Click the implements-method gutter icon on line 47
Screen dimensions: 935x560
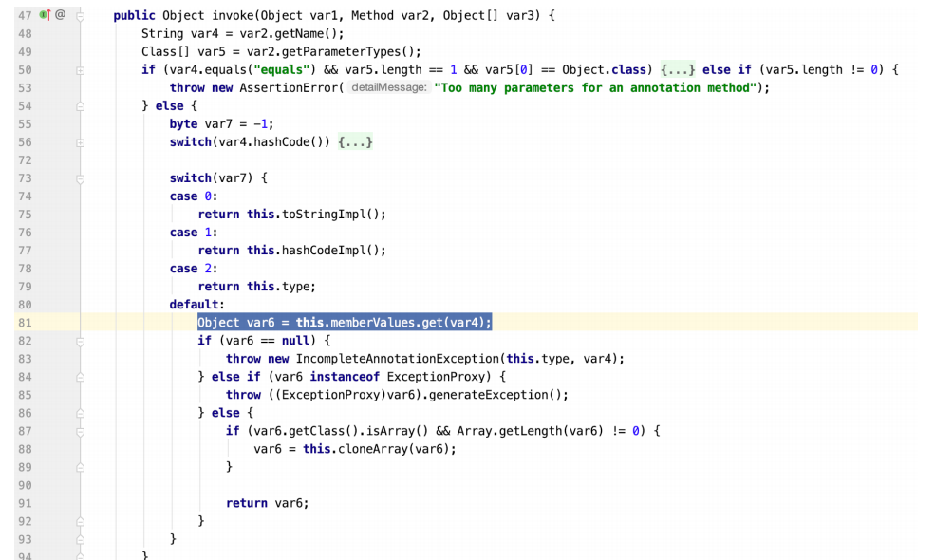(44, 16)
